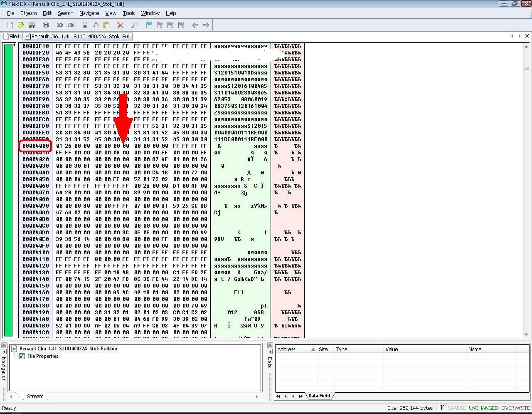Close the Data pane with its X button
Viewport: 532px width, 414px height.
click(x=270, y=346)
